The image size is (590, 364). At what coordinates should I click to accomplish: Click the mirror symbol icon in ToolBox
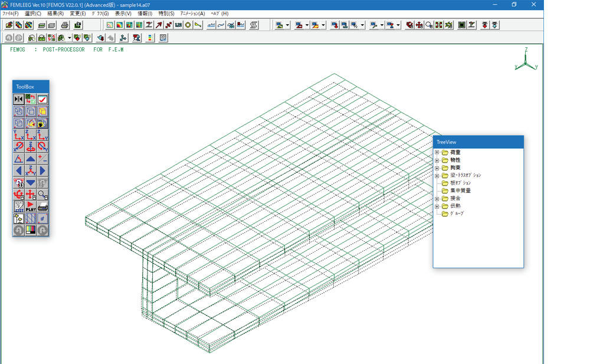(x=18, y=99)
